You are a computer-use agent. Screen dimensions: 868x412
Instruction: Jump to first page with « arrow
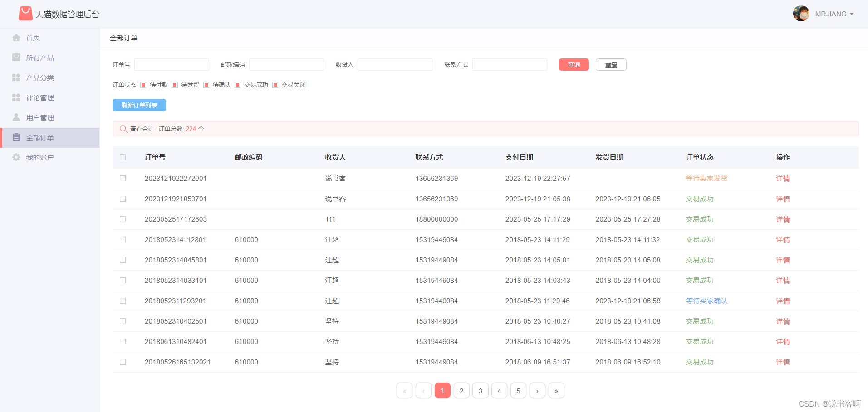(404, 391)
